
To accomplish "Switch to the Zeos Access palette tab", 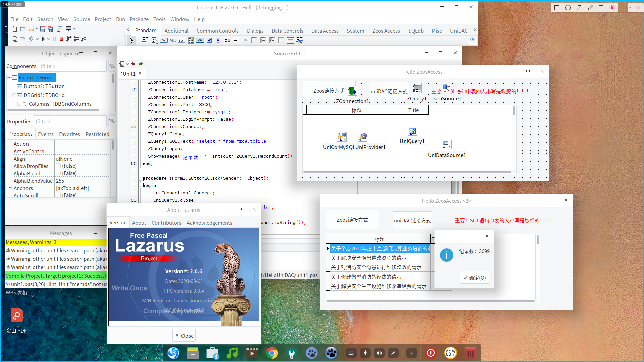I will (386, 31).
